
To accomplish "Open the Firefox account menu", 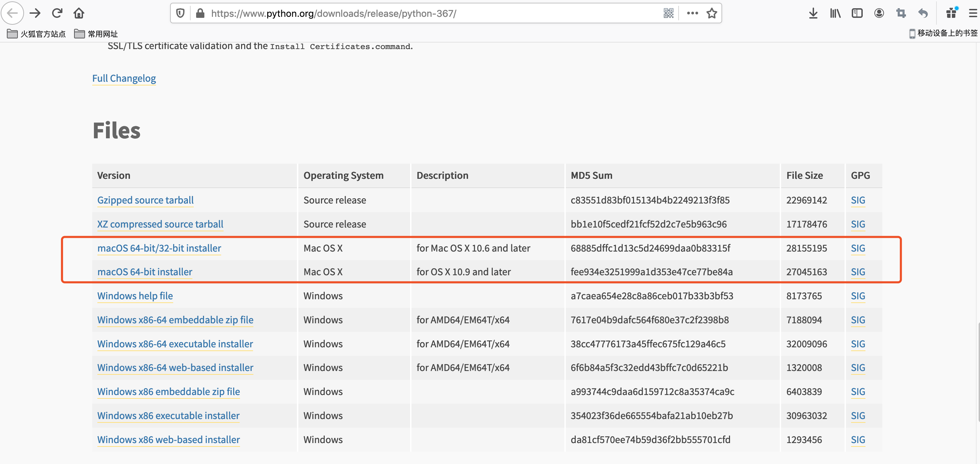I will coord(879,13).
